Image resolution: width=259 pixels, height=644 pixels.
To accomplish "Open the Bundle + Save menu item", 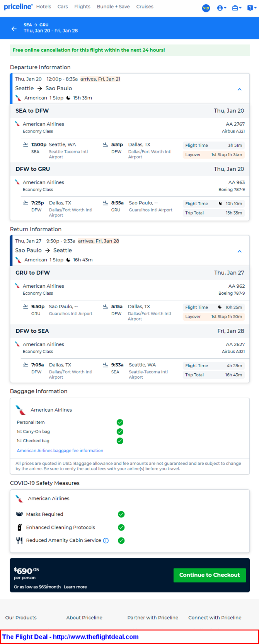I will point(113,7).
